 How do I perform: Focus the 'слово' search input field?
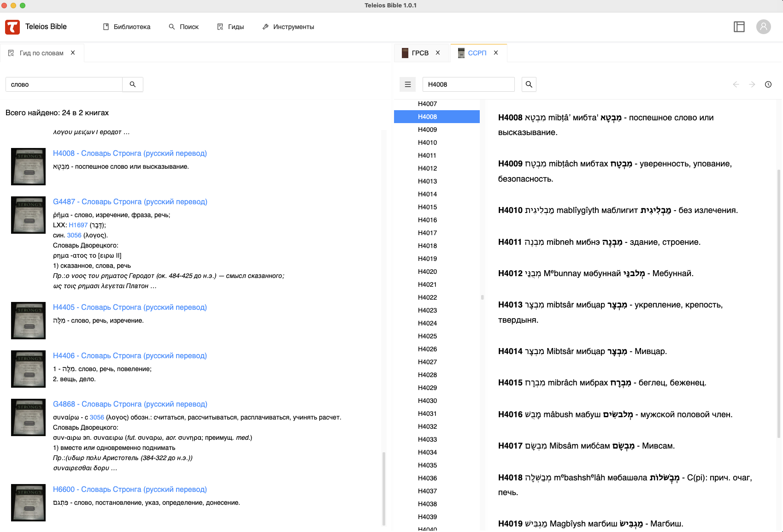[64, 84]
